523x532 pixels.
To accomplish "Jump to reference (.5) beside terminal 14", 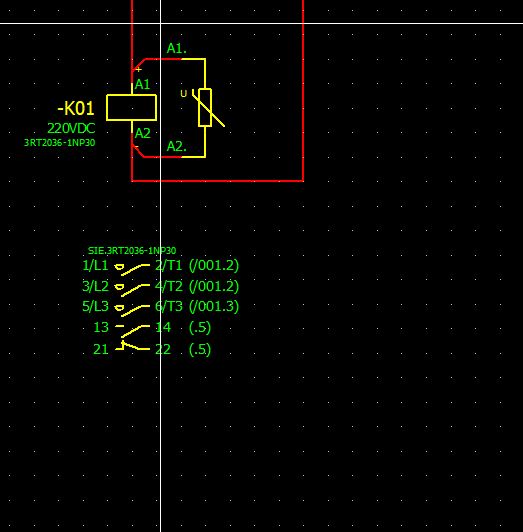I will (x=200, y=327).
